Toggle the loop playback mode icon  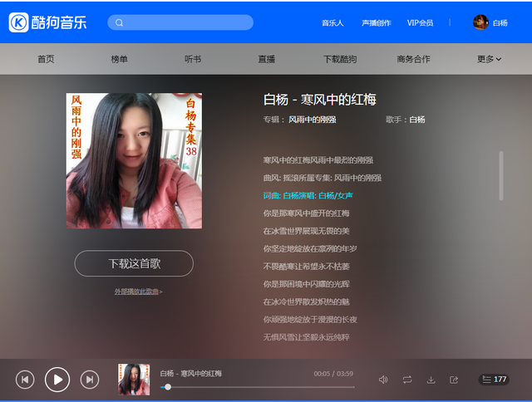(407, 380)
